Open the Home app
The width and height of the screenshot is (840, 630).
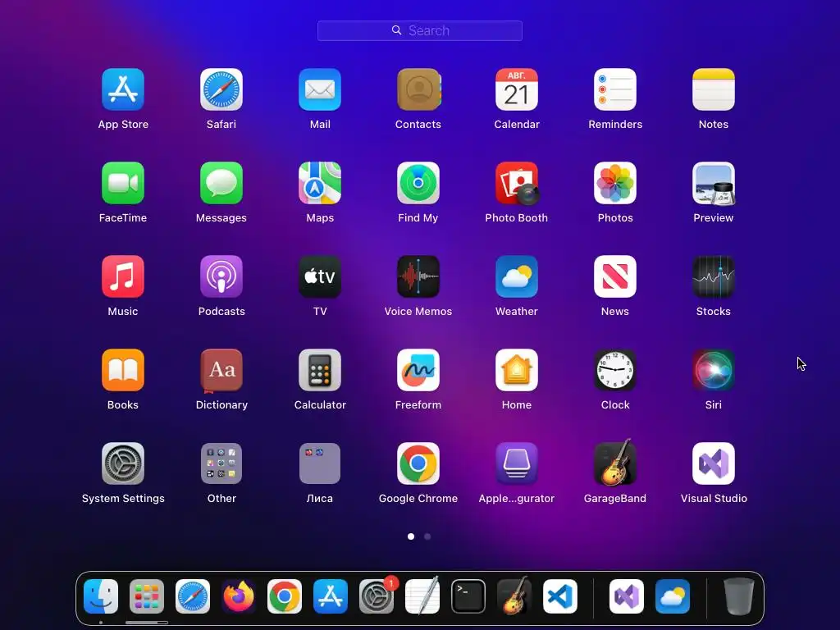click(x=517, y=370)
